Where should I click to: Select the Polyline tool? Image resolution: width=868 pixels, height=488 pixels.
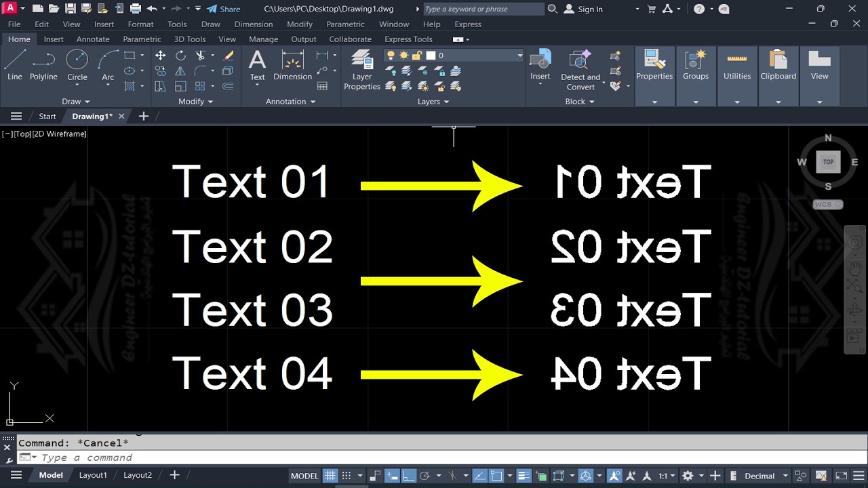click(x=43, y=66)
